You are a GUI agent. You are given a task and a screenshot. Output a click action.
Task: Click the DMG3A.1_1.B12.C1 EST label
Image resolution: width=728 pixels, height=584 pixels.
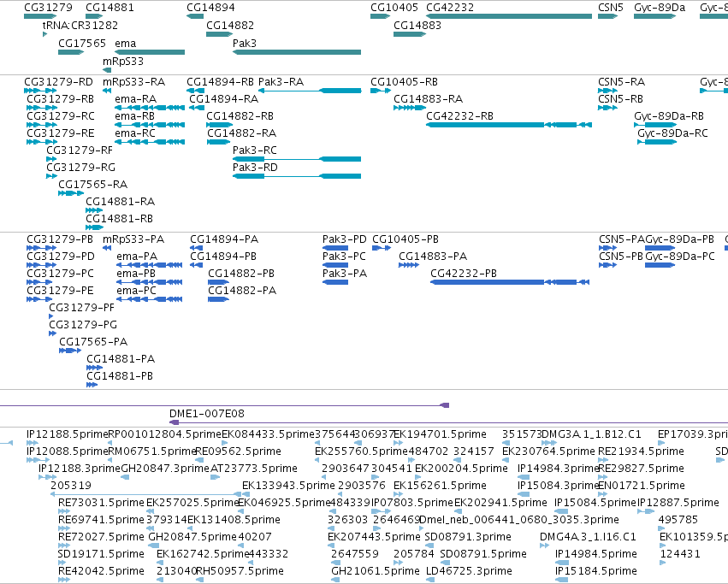(x=591, y=434)
